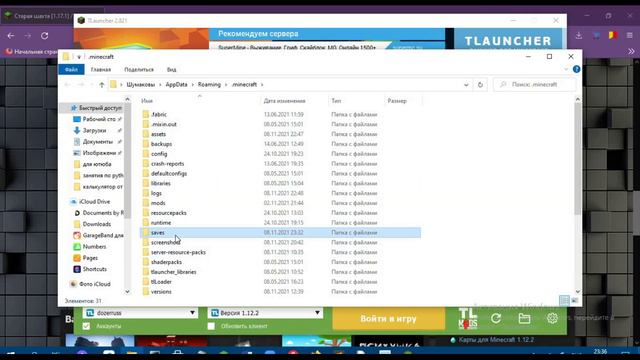The width and height of the screenshot is (640, 360).
Task: Click the tlLoader folder icon
Action: (x=146, y=282)
